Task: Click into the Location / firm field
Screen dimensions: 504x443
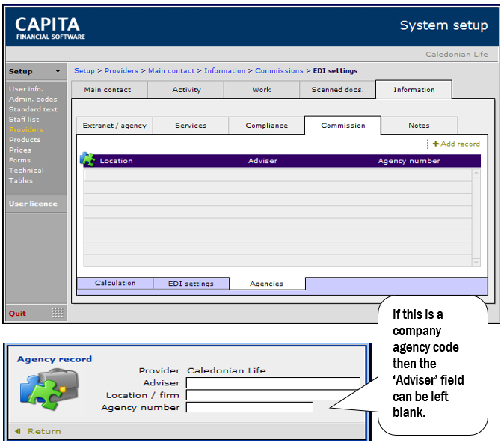Action: (x=273, y=395)
